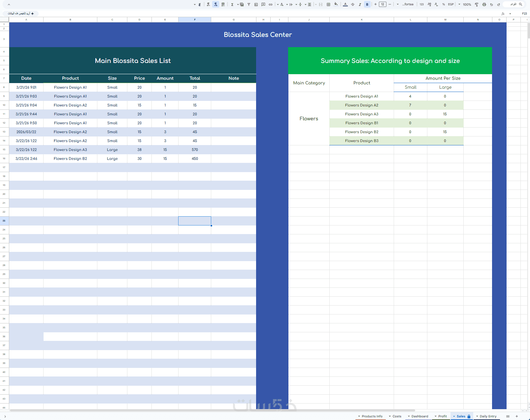Open the Sales tab dropdown arrow
The width and height of the screenshot is (530, 420).
[x=454, y=416]
